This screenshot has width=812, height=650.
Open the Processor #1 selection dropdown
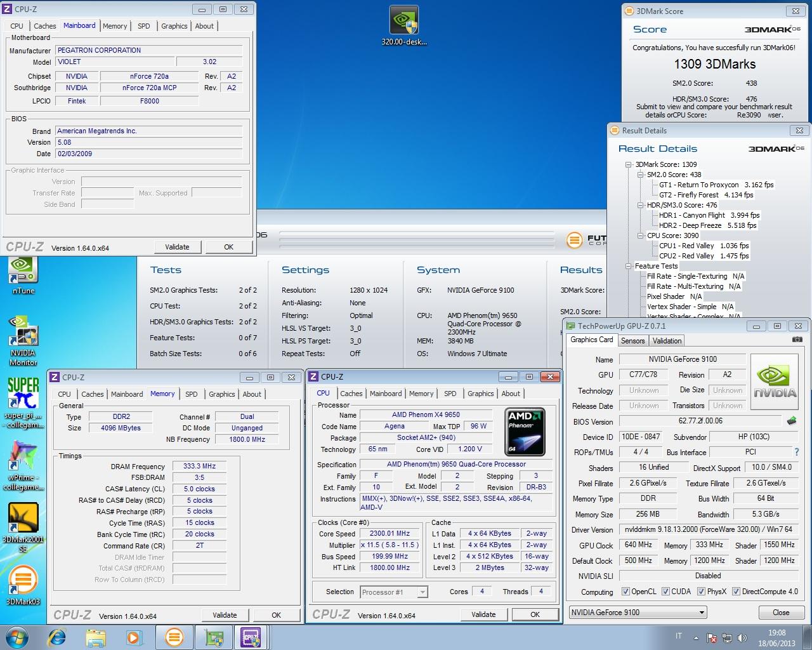394,592
